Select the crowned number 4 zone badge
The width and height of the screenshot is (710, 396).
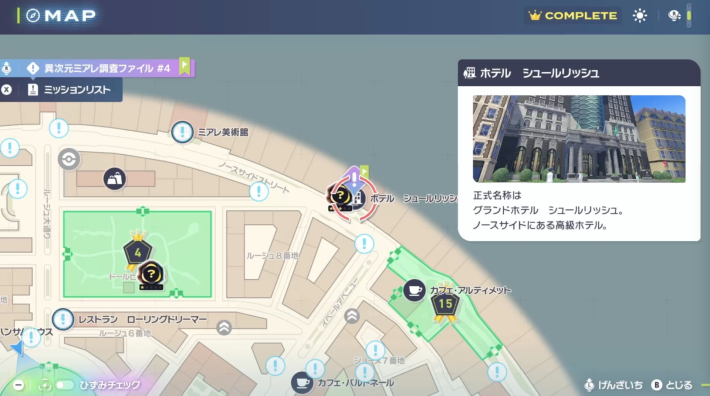click(x=137, y=251)
